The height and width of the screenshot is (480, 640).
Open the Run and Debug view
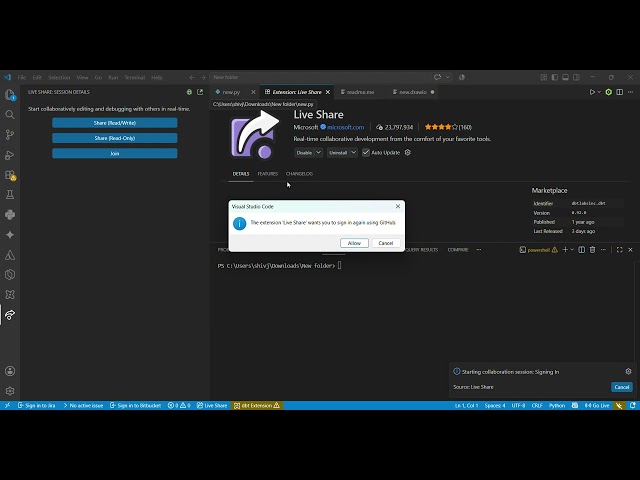point(10,155)
